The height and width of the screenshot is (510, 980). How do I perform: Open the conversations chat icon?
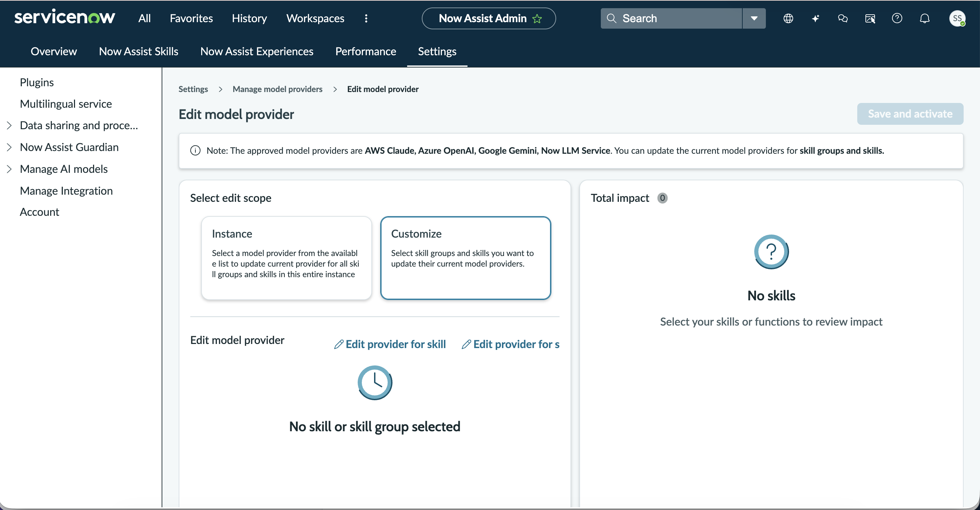click(843, 18)
